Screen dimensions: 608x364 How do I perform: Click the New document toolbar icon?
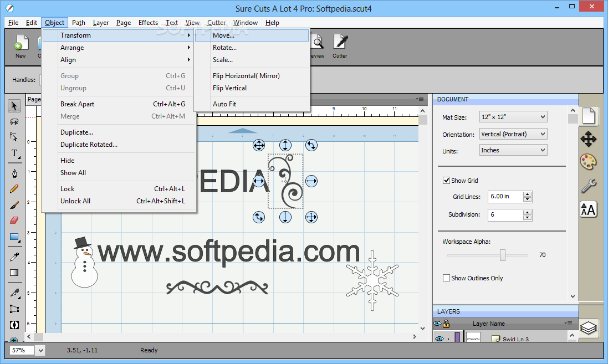[21, 46]
